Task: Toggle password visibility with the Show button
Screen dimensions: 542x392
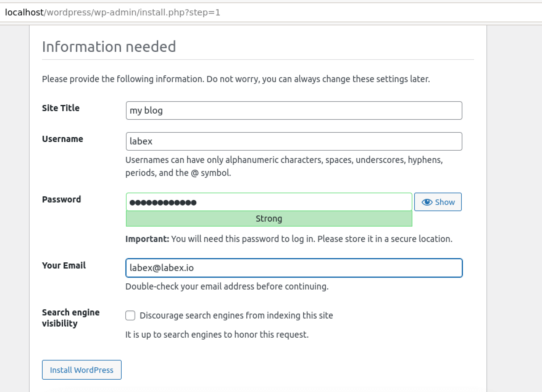Action: click(438, 202)
